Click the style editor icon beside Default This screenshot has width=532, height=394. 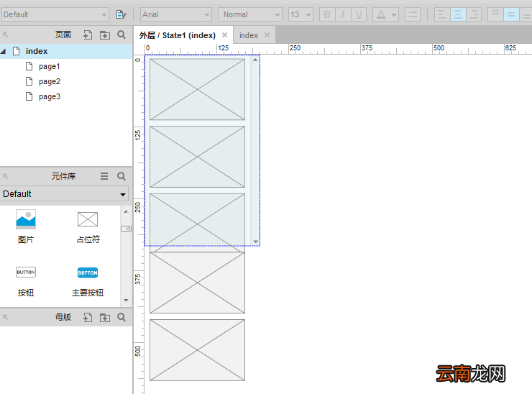[x=121, y=14]
